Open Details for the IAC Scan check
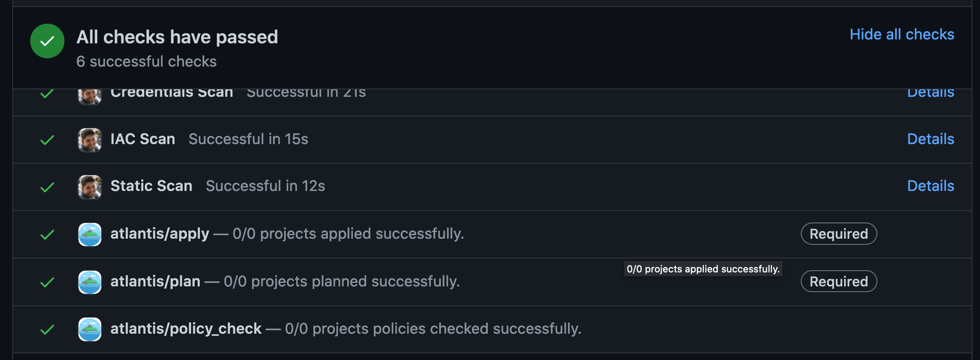980x360 pixels. [930, 139]
